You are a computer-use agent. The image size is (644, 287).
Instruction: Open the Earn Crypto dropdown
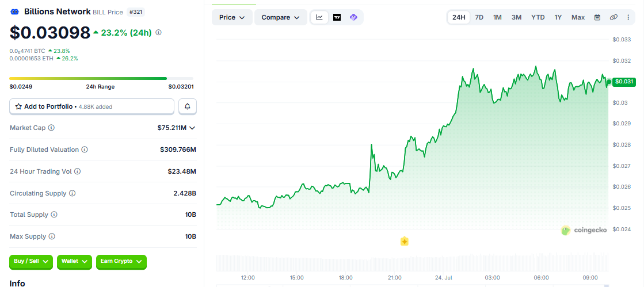[121, 261]
